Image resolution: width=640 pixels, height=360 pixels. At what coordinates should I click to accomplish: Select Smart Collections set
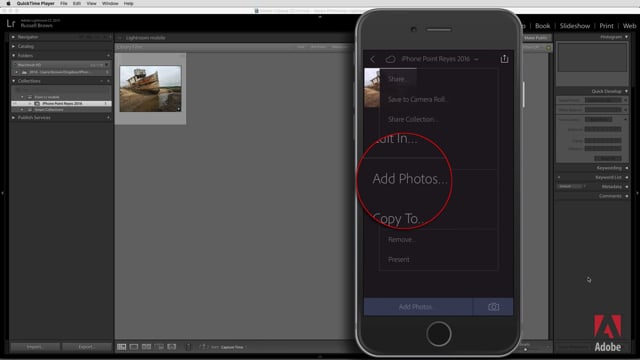49,110
